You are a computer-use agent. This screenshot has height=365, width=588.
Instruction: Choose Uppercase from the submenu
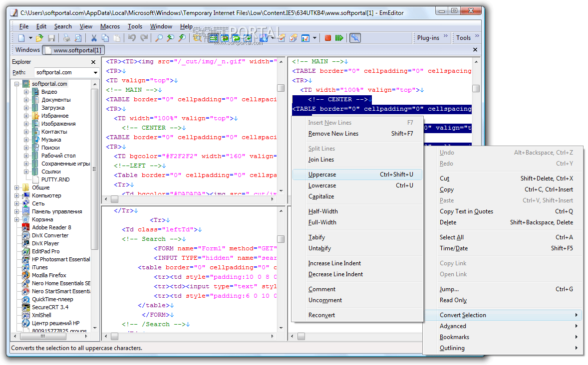pos(322,175)
